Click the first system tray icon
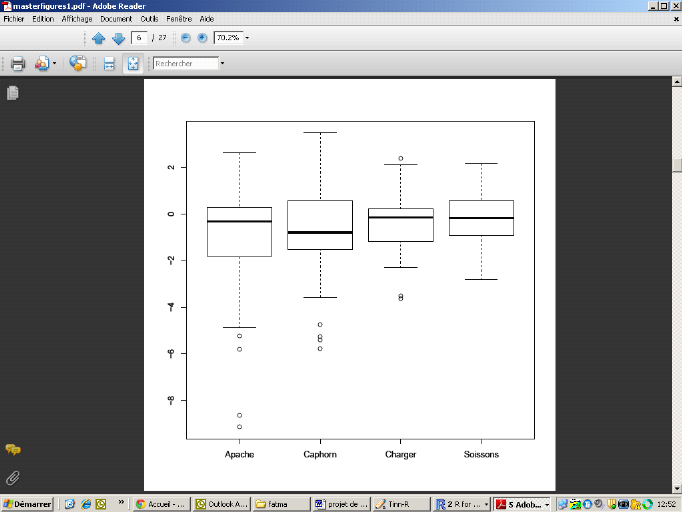This screenshot has width=682, height=512. pyautogui.click(x=562, y=504)
